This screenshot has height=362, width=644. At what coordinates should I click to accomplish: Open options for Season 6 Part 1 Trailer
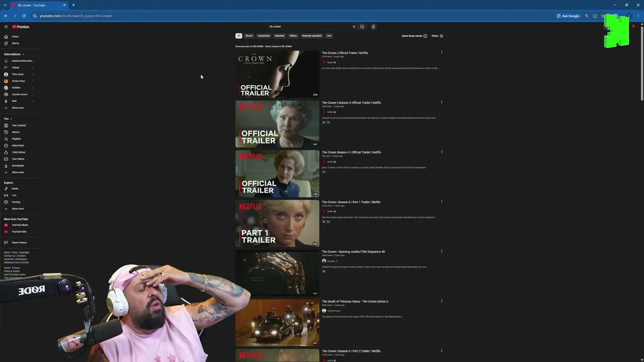click(x=442, y=202)
